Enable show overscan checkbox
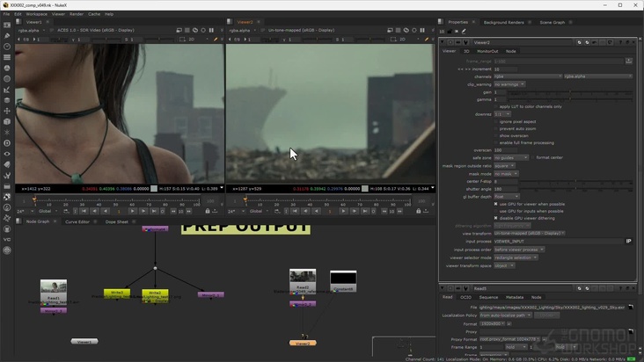This screenshot has width=644, height=362. [x=495, y=135]
